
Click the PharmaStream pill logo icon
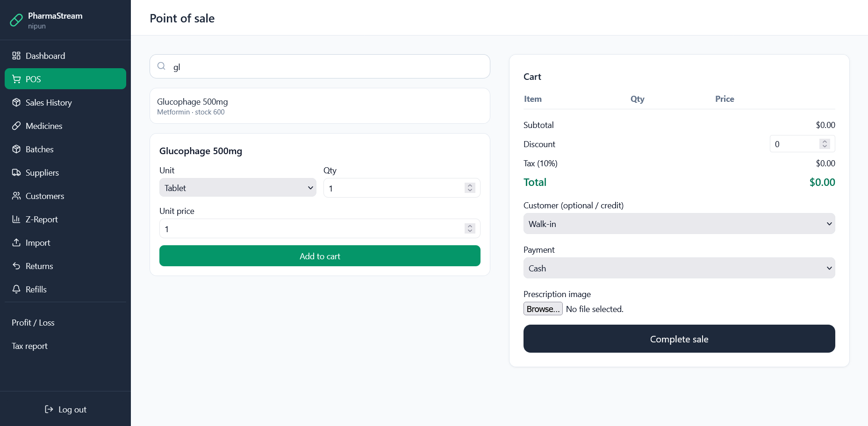tap(16, 20)
